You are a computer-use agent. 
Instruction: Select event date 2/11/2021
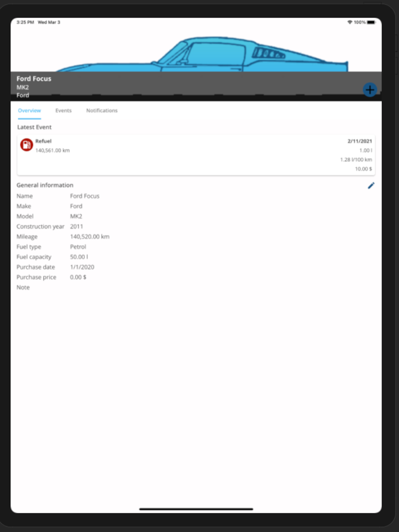pos(359,141)
